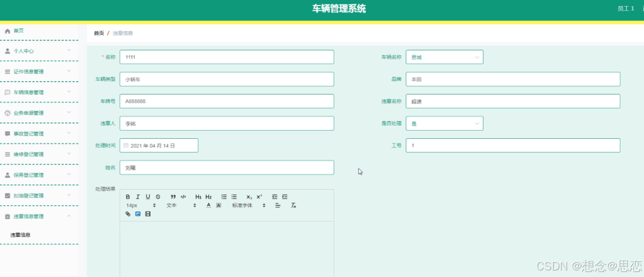Expand 加油登记管理 sidebar menu
Image resolution: width=644 pixels, height=277 pixels.
[39, 196]
